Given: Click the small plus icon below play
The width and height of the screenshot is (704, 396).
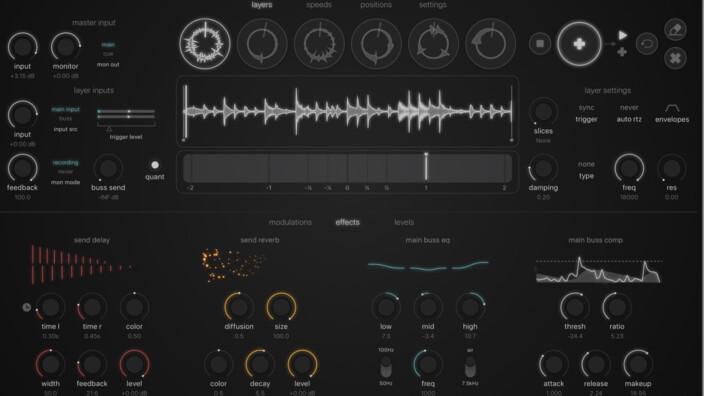Looking at the screenshot, I should click(622, 52).
